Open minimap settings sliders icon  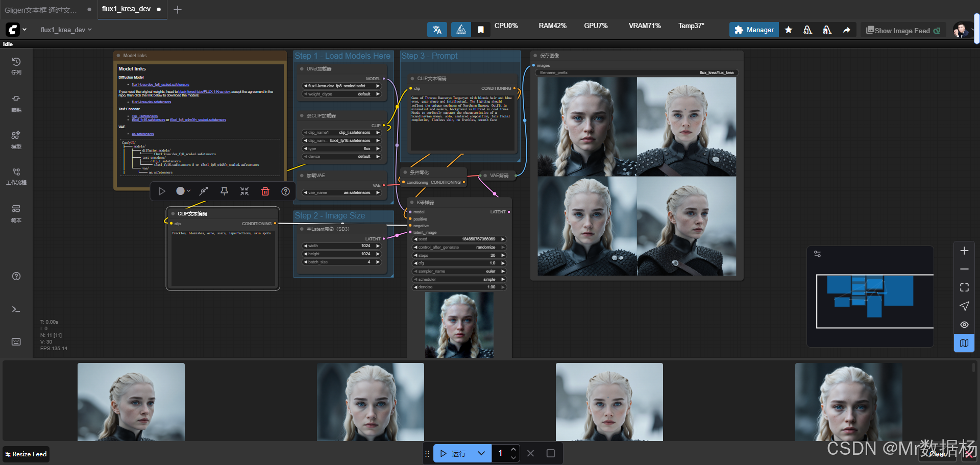(817, 254)
